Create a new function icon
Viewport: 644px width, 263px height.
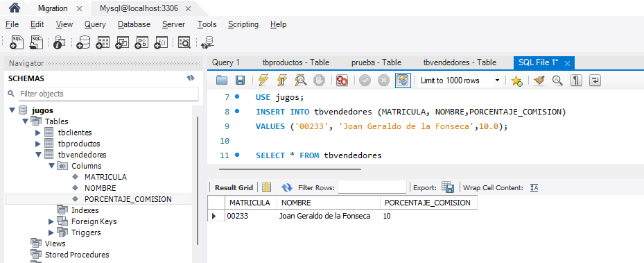coord(161,42)
